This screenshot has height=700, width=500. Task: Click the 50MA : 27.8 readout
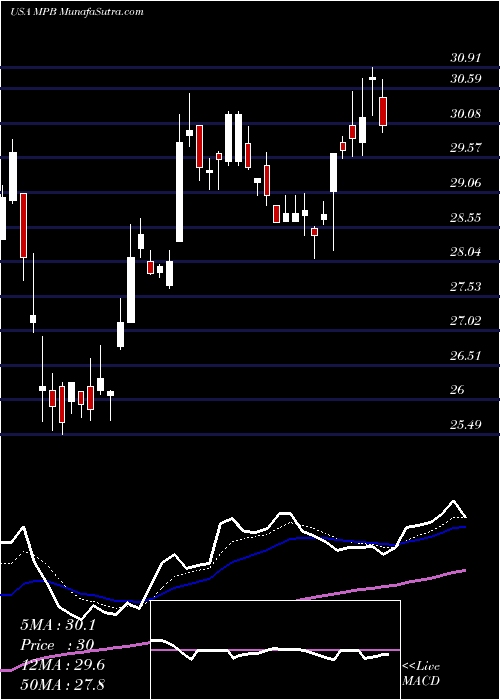coord(62,685)
